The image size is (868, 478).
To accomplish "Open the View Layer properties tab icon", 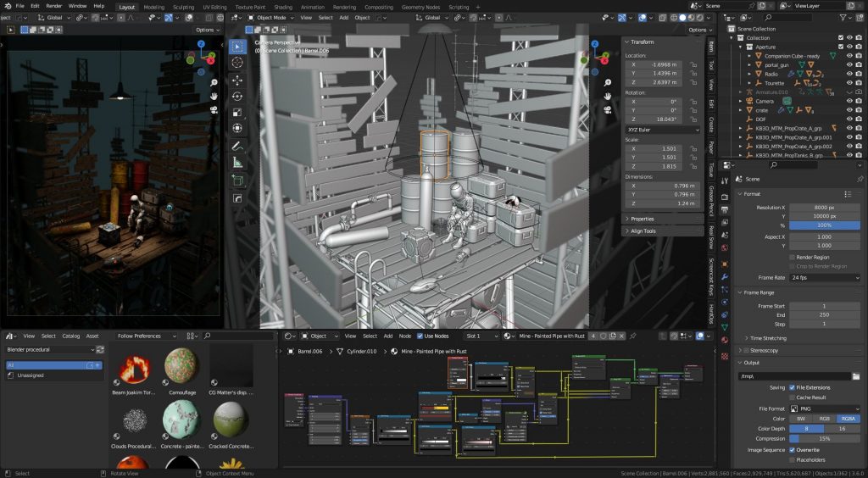I will [725, 223].
